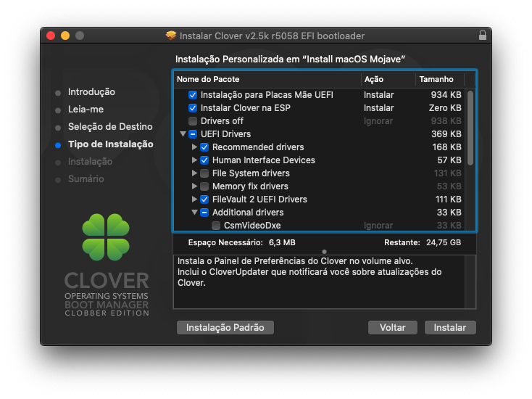Expand Memory fix drivers group
This screenshot has width=532, height=399.
(x=194, y=186)
